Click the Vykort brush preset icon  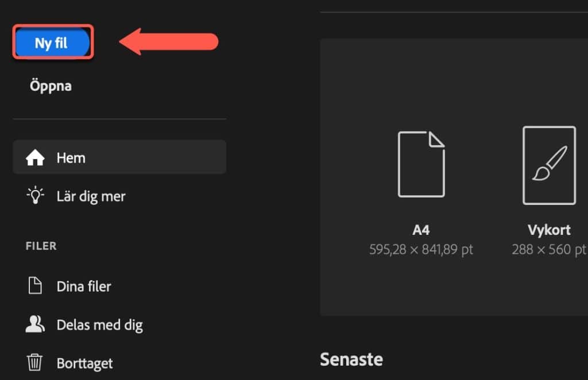click(549, 165)
